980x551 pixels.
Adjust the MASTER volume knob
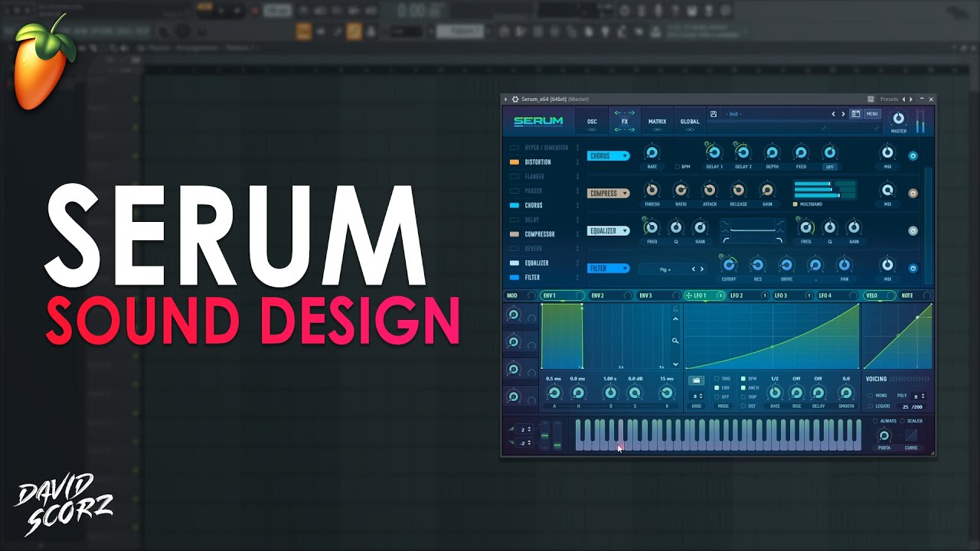point(899,119)
